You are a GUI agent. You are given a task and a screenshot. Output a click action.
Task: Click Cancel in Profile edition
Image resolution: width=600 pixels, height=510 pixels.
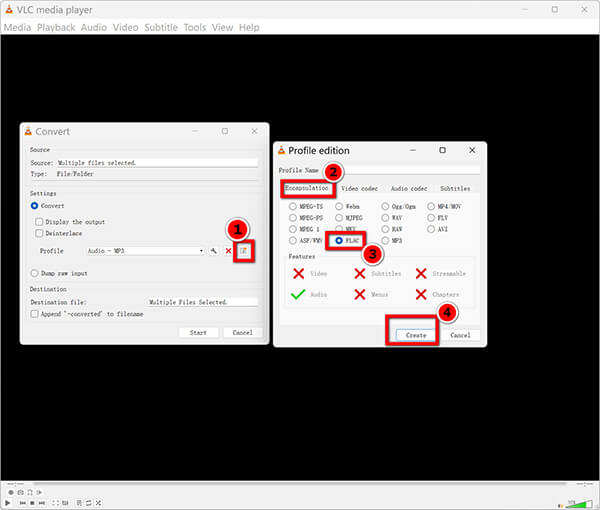pos(460,335)
